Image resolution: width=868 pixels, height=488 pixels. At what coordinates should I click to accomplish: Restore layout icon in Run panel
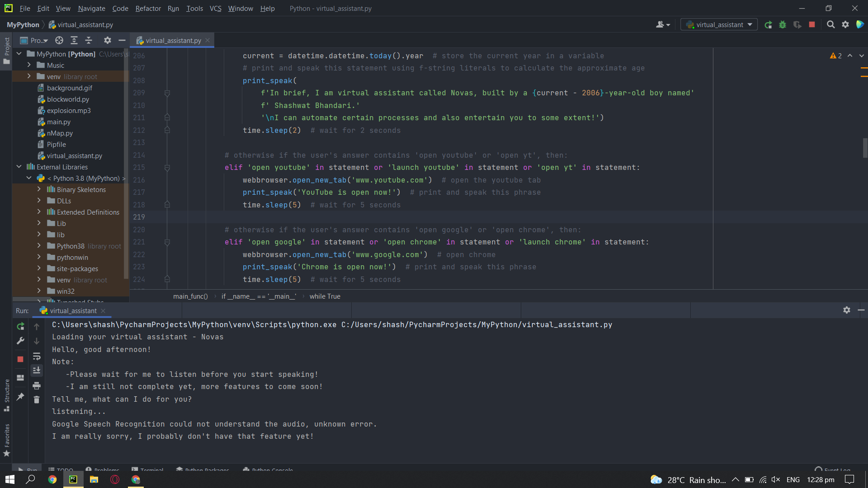tap(20, 378)
